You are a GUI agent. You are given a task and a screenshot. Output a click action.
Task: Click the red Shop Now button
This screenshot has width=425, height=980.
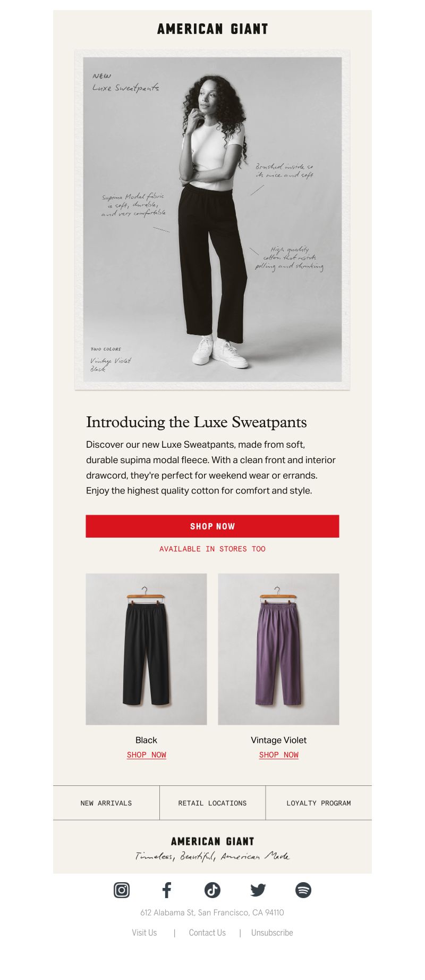212,526
